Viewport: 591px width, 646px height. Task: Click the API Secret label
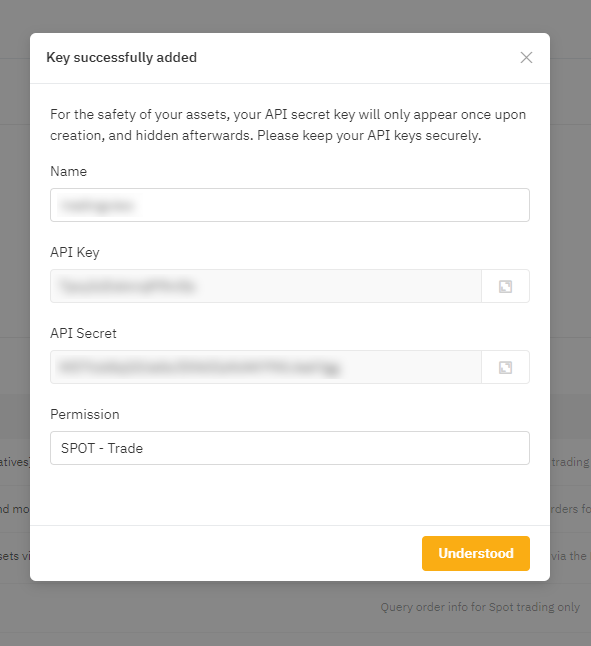click(x=83, y=333)
